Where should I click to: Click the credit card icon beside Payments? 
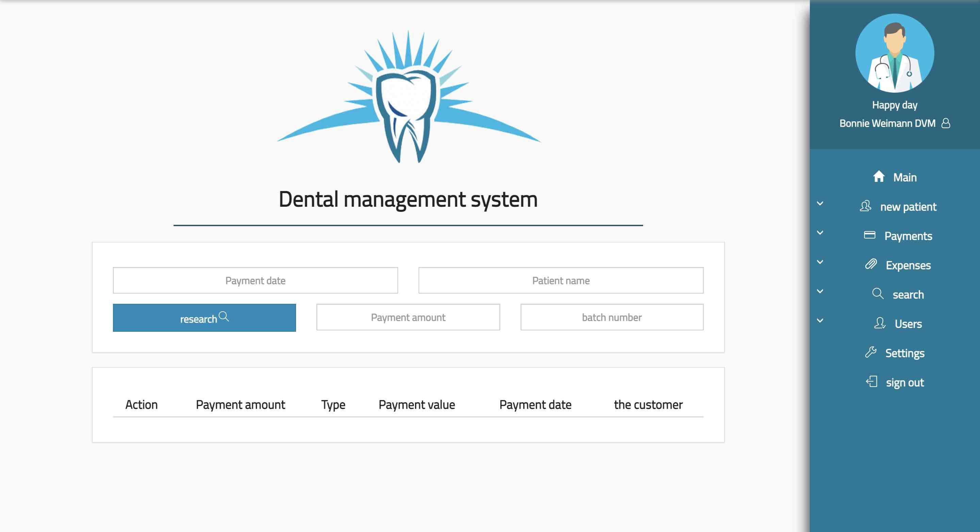(870, 235)
